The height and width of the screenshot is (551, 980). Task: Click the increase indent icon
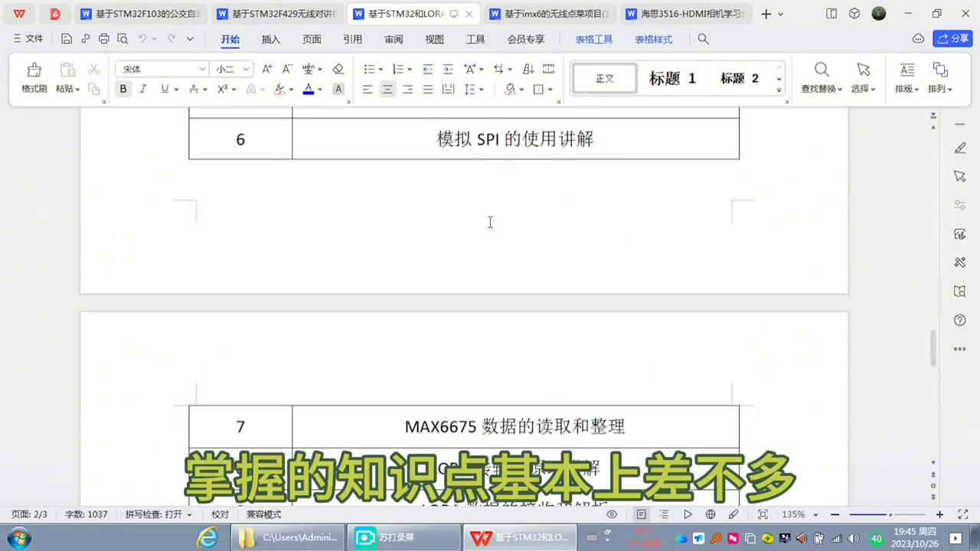point(448,69)
